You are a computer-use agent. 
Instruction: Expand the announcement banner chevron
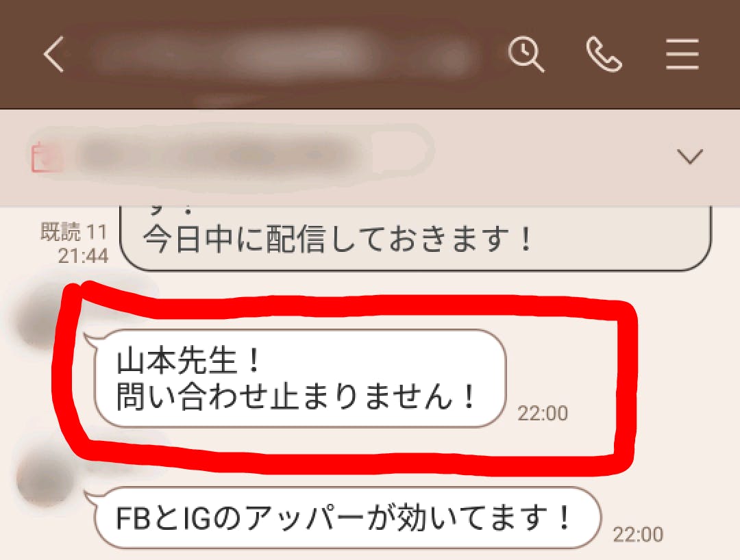click(689, 156)
